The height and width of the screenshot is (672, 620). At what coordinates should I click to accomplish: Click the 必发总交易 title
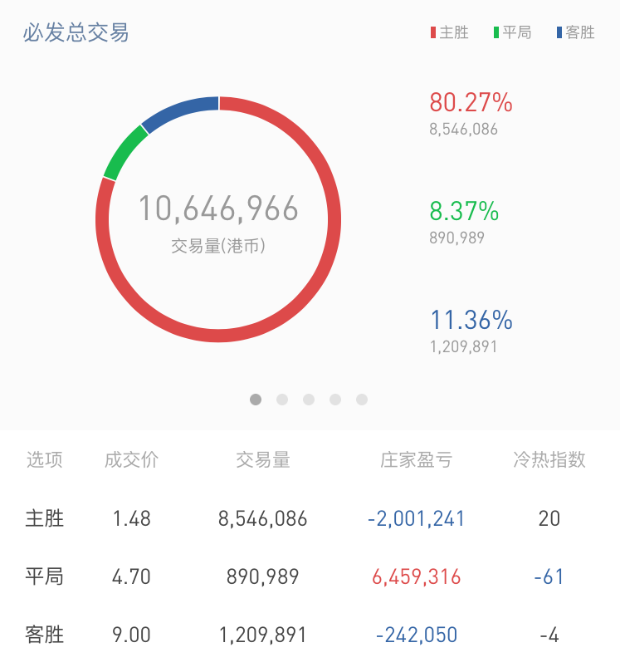pyautogui.click(x=76, y=32)
